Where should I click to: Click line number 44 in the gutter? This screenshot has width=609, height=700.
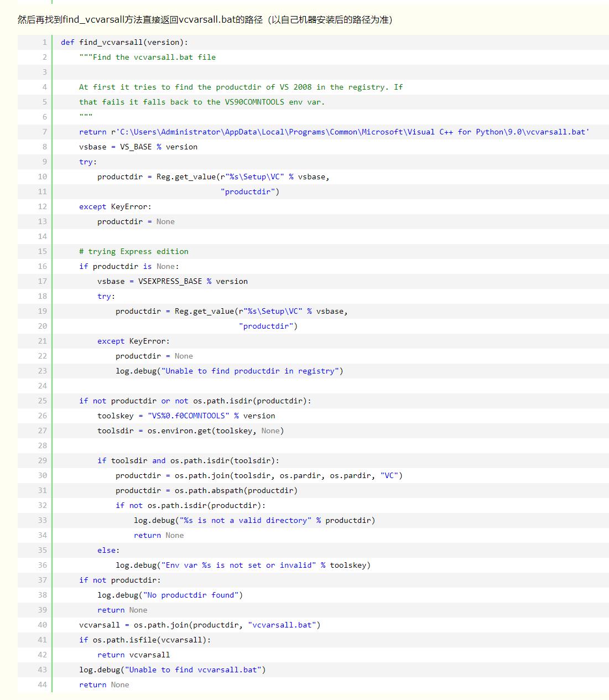pyautogui.click(x=43, y=685)
